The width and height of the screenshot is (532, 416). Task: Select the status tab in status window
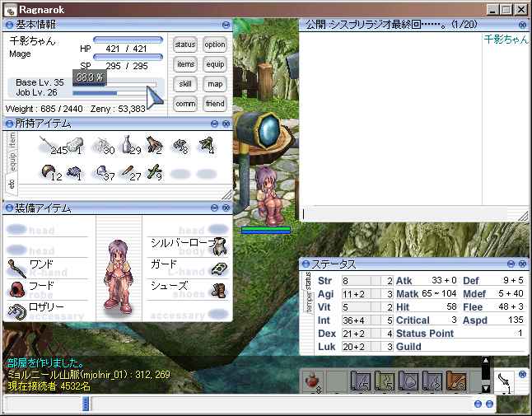[308, 281]
